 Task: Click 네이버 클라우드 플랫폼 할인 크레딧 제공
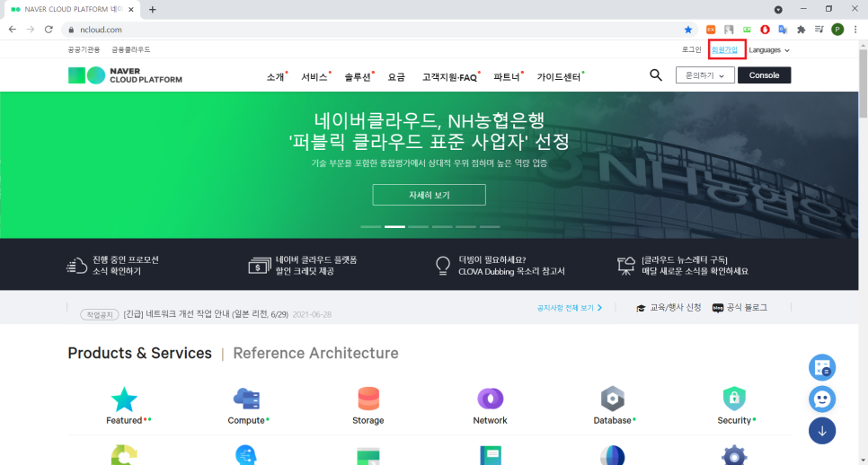303,266
